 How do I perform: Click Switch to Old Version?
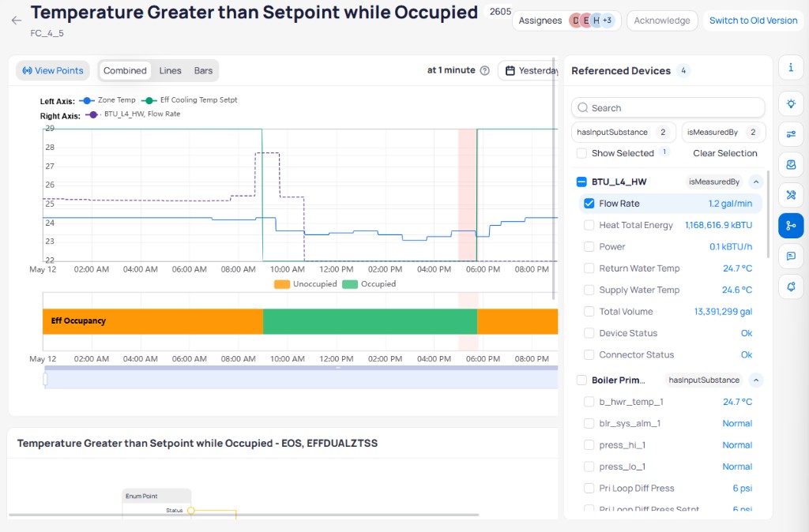753,21
